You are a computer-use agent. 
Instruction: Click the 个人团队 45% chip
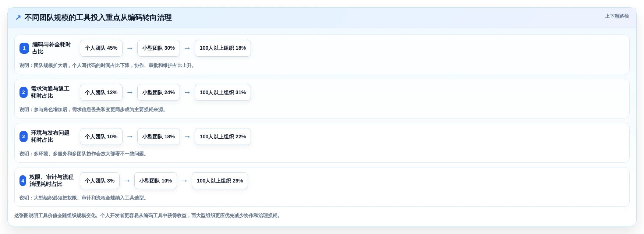(101, 48)
